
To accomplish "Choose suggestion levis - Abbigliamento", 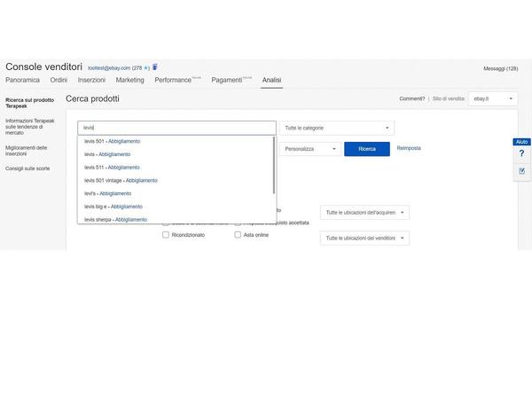I will click(107, 154).
